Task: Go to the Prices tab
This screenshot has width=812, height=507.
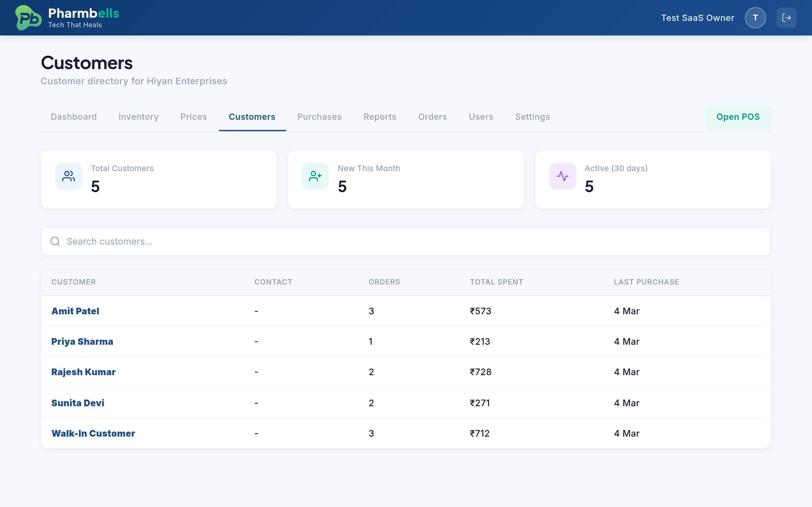Action: (x=193, y=117)
